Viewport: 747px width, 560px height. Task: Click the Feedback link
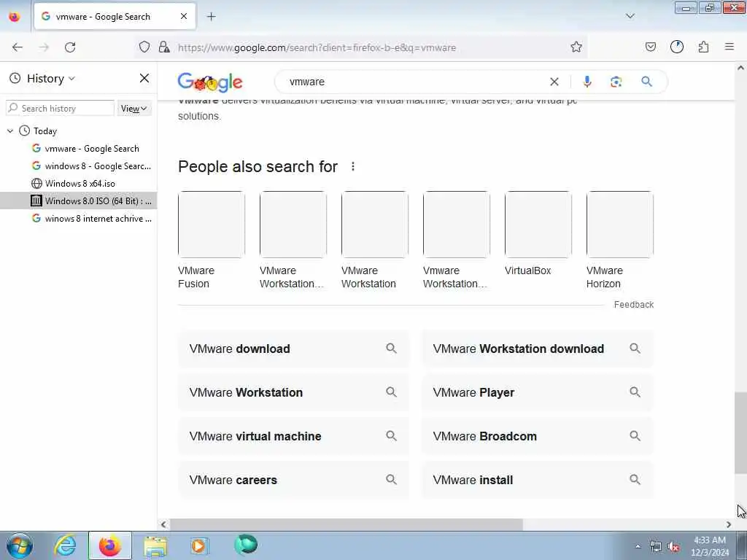(634, 305)
